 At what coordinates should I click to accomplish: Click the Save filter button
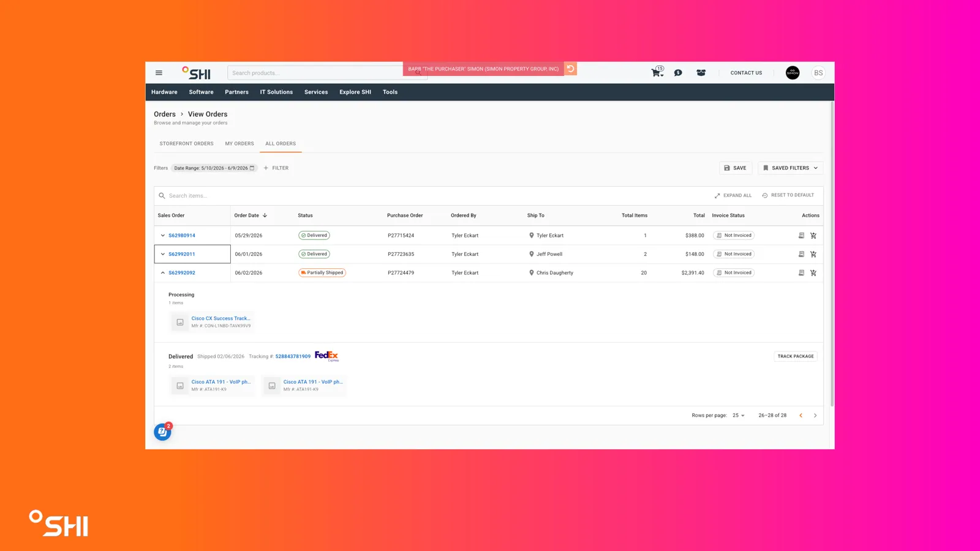(735, 168)
